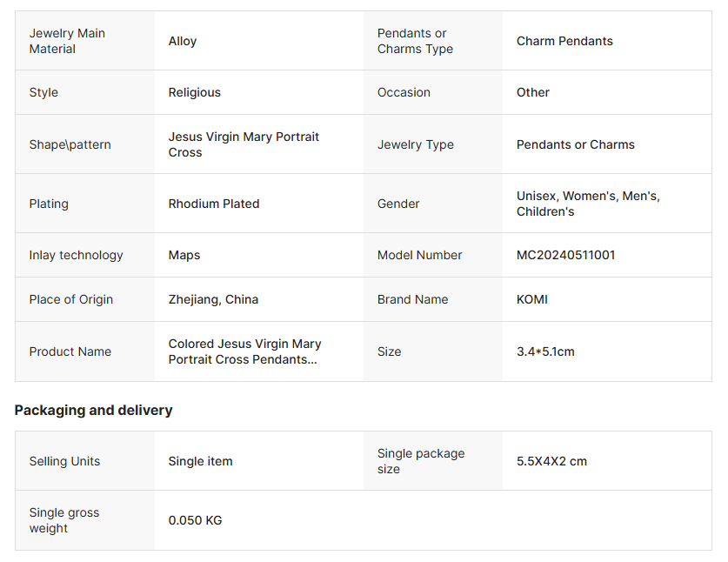Click 'Zhejiang, China' origin value
Screen dimensions: 728x562
tap(213, 299)
